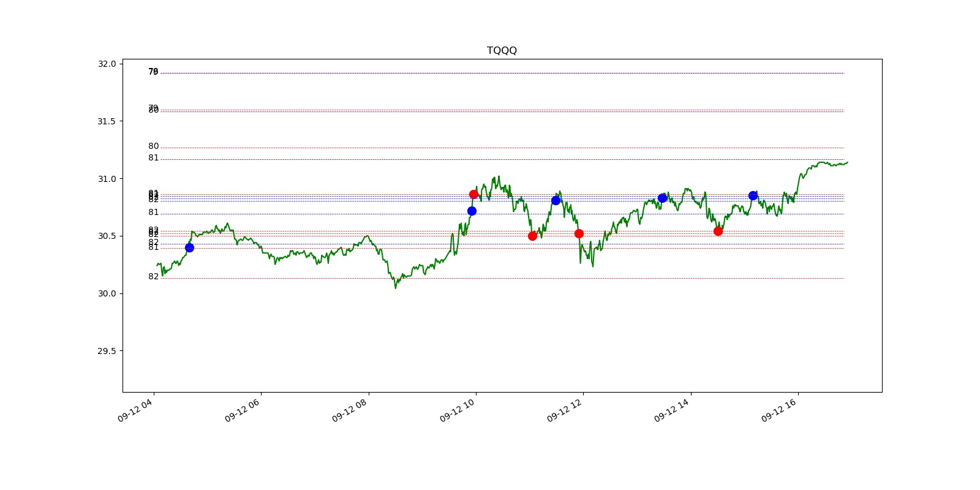The width and height of the screenshot is (980, 490).
Task: Click the red marker just before 09-12 10
Action: point(473,194)
